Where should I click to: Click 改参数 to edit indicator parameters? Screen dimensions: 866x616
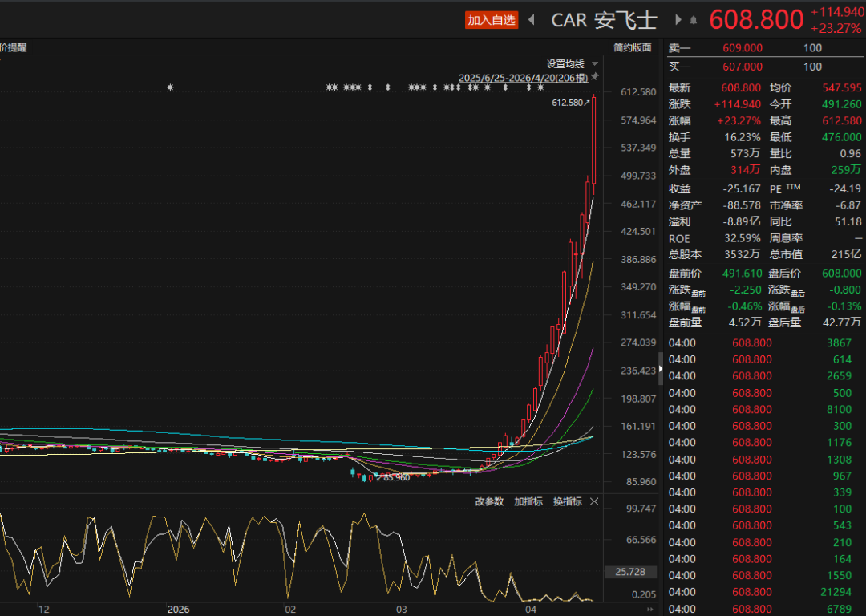[x=489, y=501]
